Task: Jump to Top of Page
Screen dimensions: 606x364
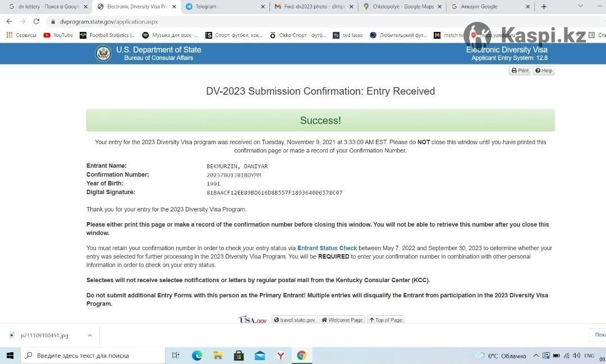Action: pyautogui.click(x=385, y=320)
